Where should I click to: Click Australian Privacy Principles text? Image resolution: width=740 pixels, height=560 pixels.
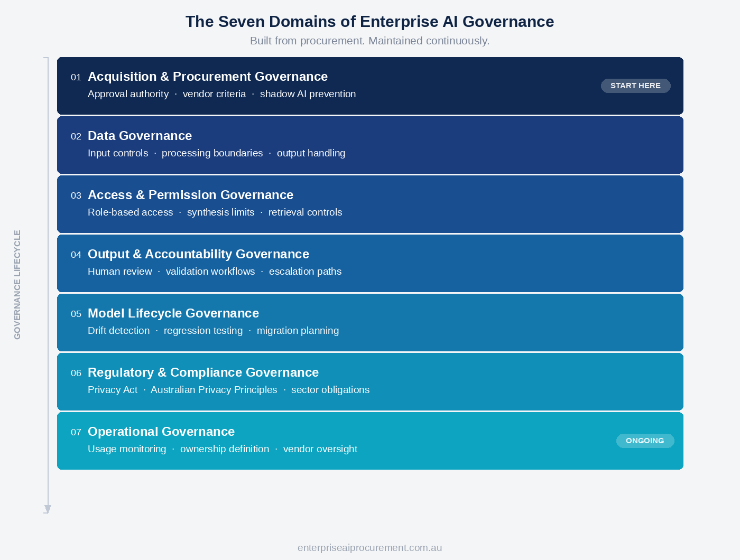tap(214, 390)
